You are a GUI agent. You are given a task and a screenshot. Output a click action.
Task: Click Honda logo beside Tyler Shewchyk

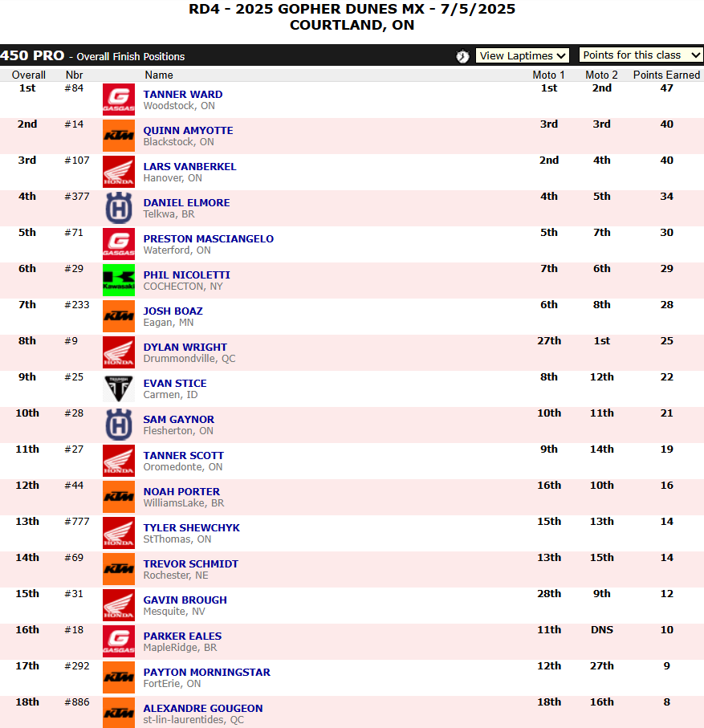coord(119,533)
